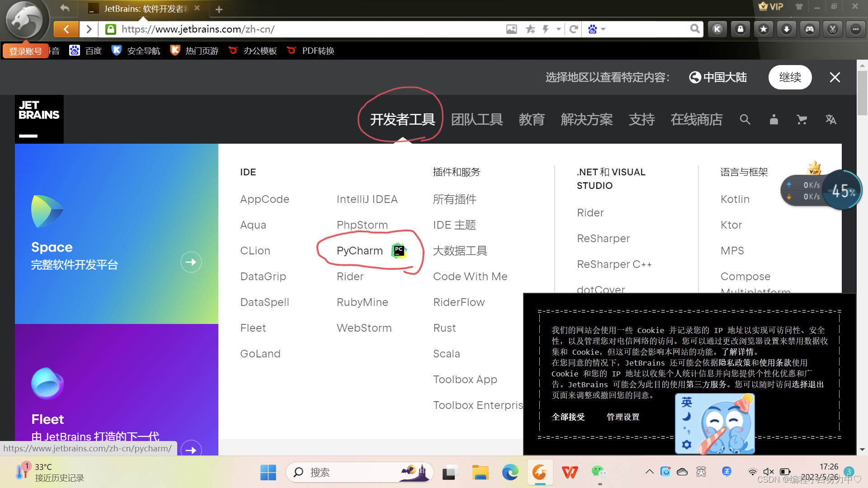Viewport: 868px width, 488px height.
Task: Click the lightning speed-mode icon in address bar
Action: (546, 29)
